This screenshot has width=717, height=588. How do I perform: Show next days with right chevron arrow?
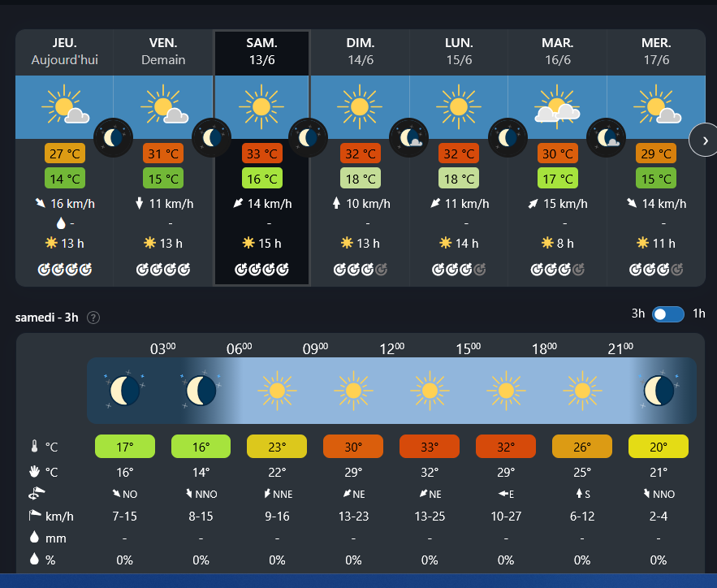point(705,141)
